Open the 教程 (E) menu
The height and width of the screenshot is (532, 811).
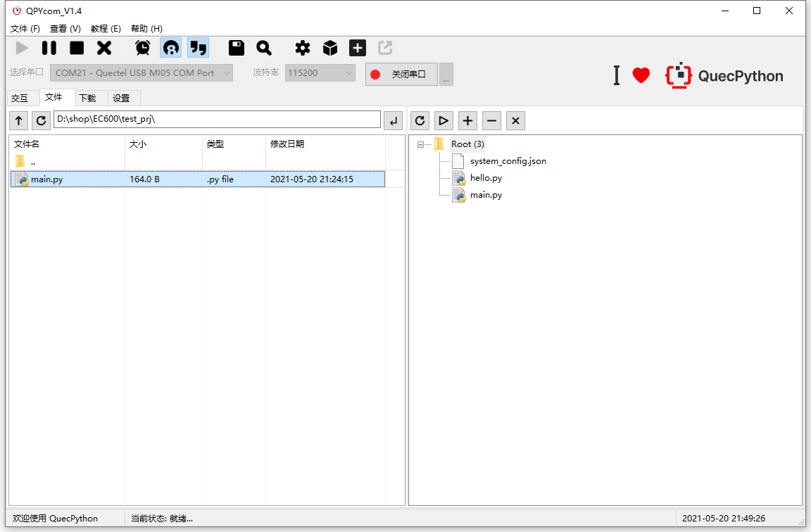click(x=106, y=29)
